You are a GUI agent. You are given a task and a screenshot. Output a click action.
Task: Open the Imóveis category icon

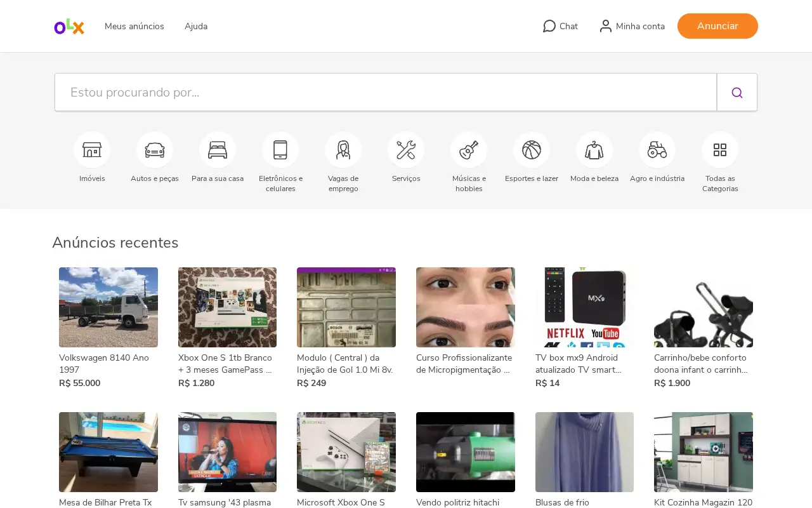point(92,150)
